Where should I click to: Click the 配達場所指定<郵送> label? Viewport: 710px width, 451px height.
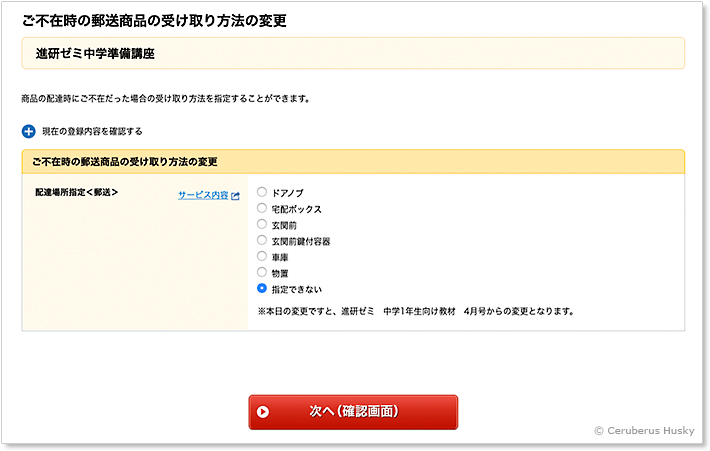tap(77, 192)
